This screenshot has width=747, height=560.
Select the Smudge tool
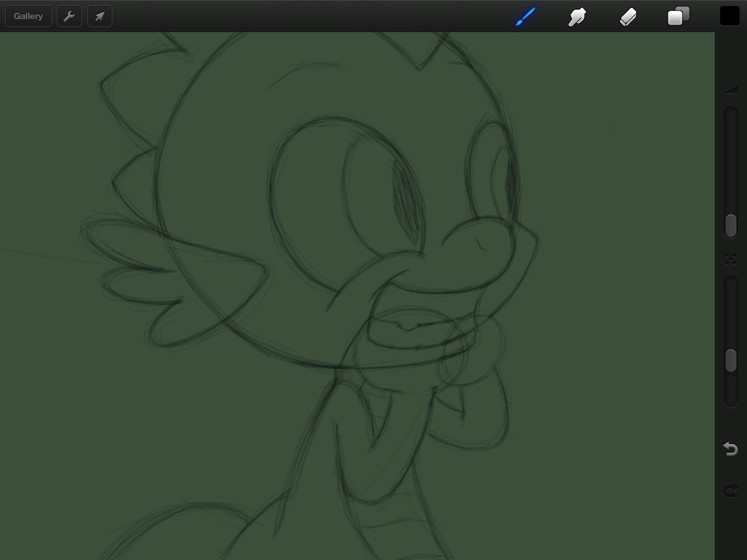click(x=577, y=16)
